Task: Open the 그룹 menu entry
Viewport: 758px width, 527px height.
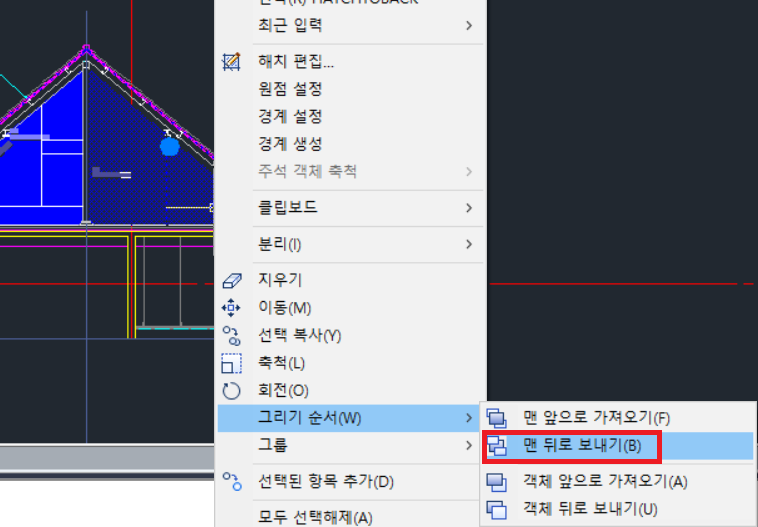Action: [350, 445]
